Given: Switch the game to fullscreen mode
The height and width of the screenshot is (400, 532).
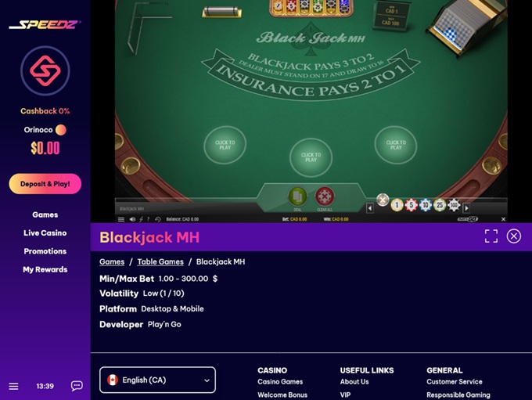Looking at the screenshot, I should pos(491,236).
